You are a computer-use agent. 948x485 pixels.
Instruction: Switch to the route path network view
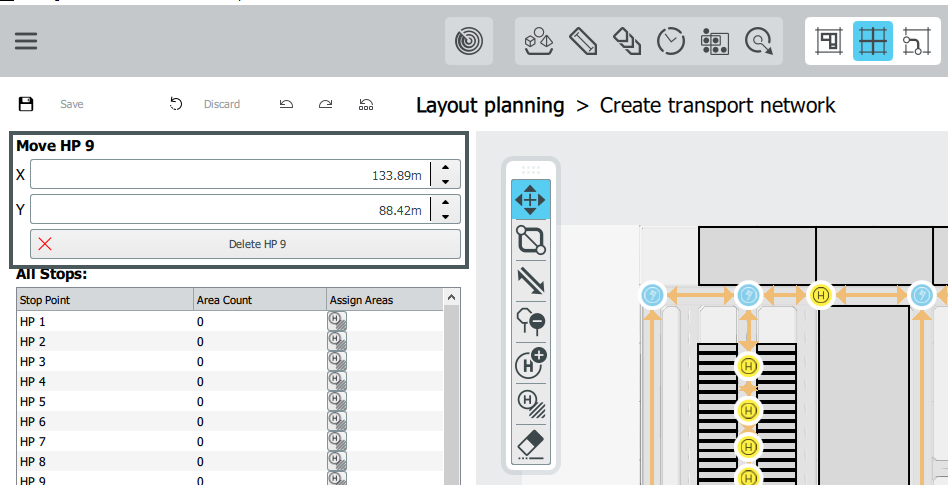coord(916,41)
